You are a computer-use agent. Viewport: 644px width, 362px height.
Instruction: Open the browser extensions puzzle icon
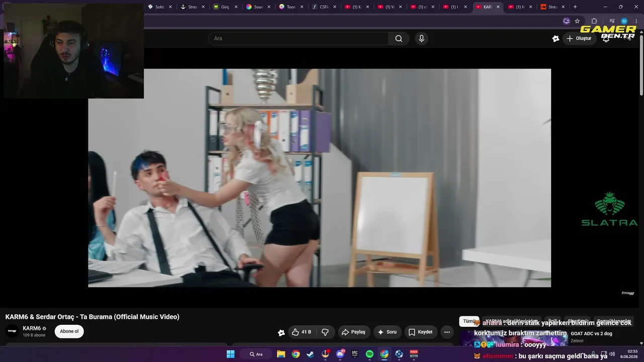pyautogui.click(x=594, y=21)
